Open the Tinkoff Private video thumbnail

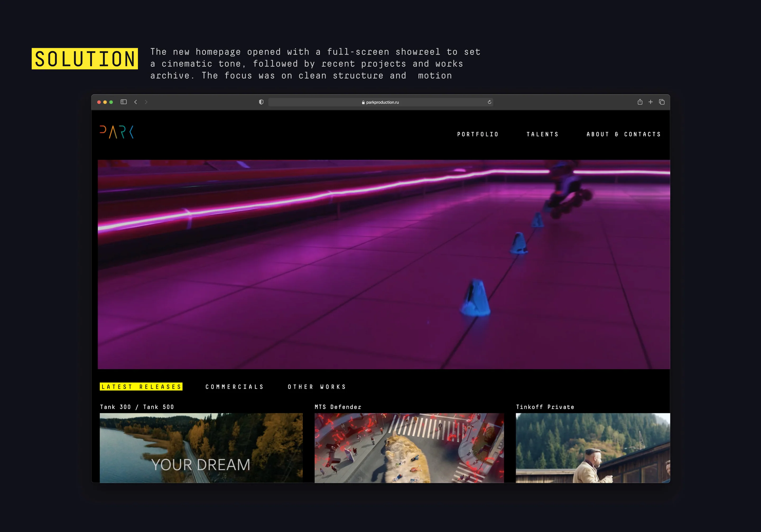pyautogui.click(x=593, y=448)
